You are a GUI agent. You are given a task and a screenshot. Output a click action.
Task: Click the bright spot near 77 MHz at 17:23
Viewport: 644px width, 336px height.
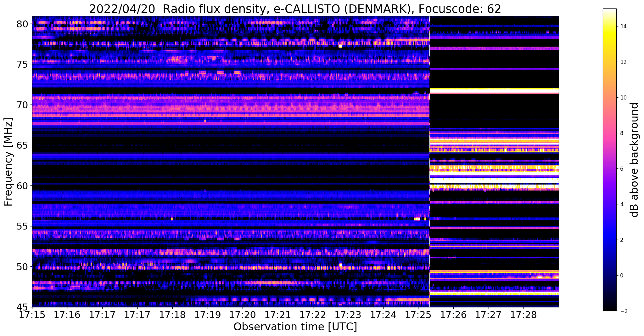(340, 46)
